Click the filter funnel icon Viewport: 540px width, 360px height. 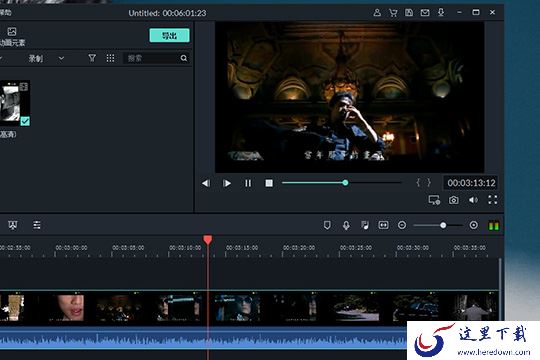pos(92,58)
